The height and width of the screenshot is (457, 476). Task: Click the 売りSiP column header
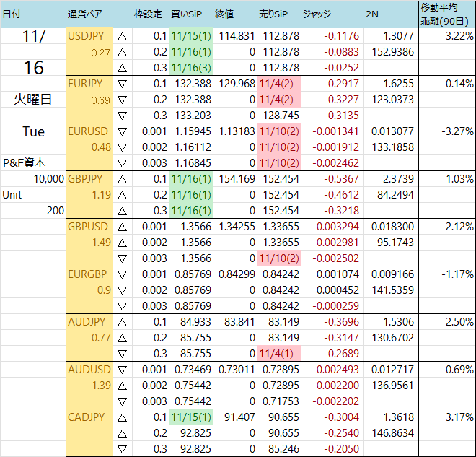273,14
